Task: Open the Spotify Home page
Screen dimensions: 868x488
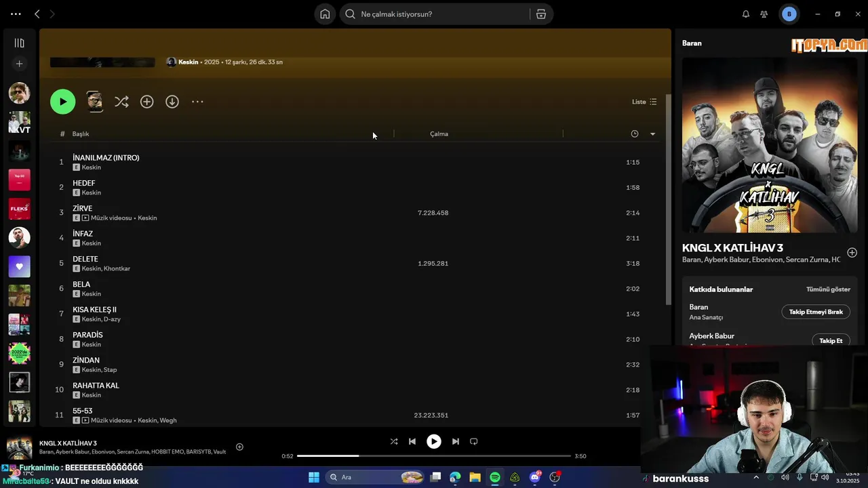Action: coord(325,14)
